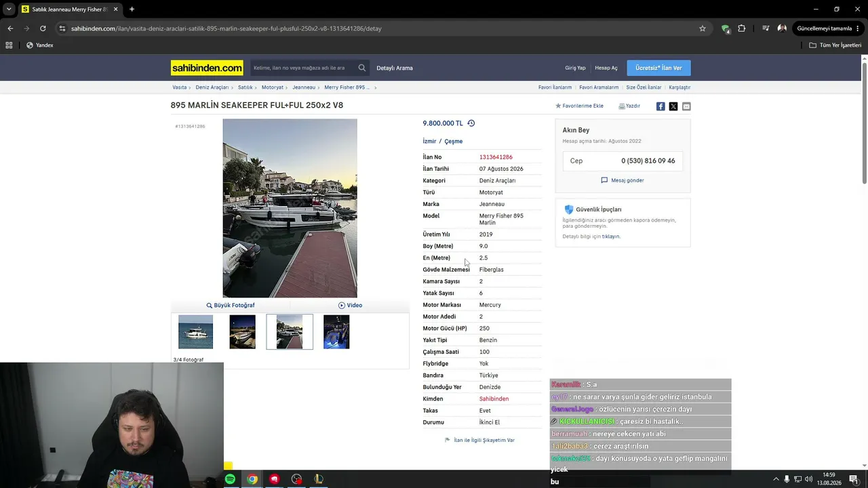Print the listing with Yazdır
This screenshot has width=868, height=488.
point(629,106)
